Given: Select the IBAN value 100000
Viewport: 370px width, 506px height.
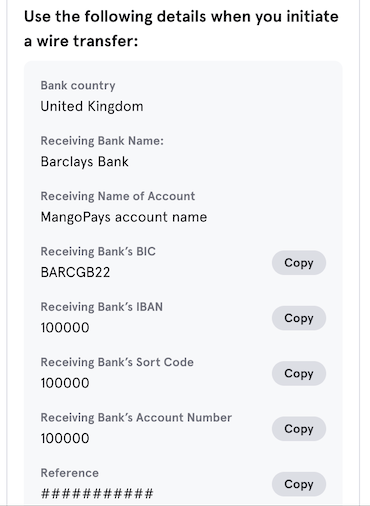Looking at the screenshot, I should tap(65, 328).
